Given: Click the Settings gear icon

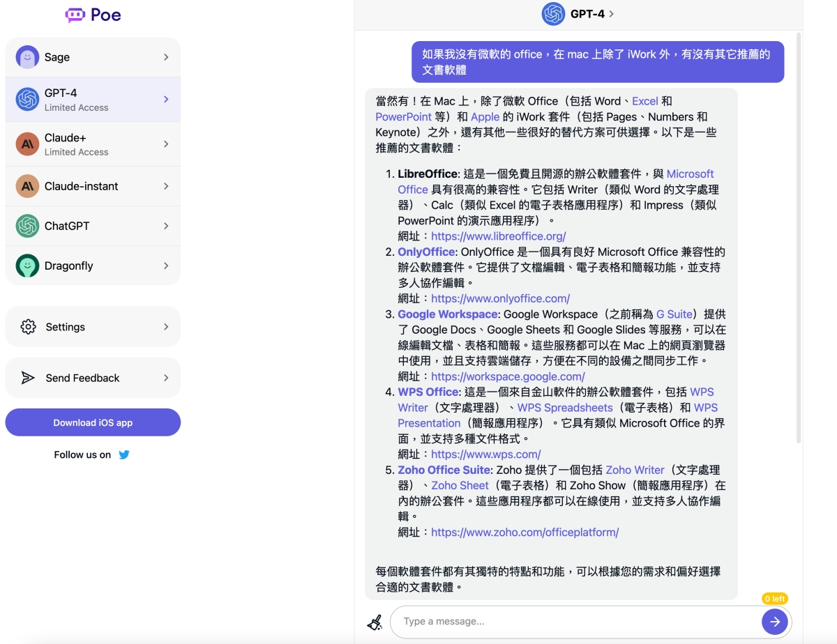Looking at the screenshot, I should tap(28, 327).
